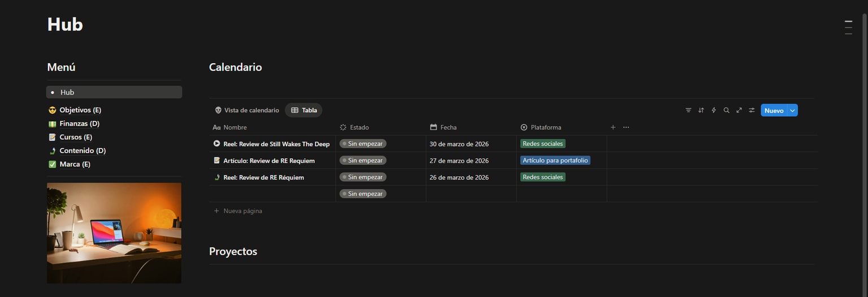The image size is (868, 297).
Task: Click the Nuevo button
Action: pos(774,111)
